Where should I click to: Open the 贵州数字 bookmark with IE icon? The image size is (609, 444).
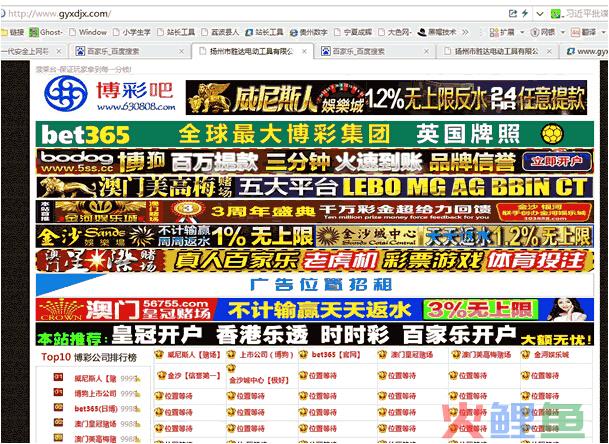click(x=309, y=32)
